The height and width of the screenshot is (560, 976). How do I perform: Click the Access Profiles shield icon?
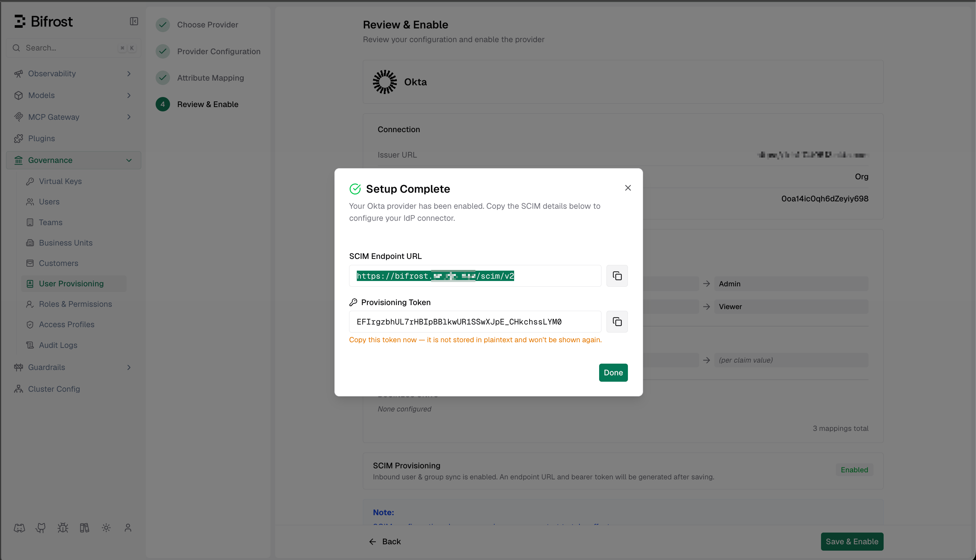click(x=30, y=324)
